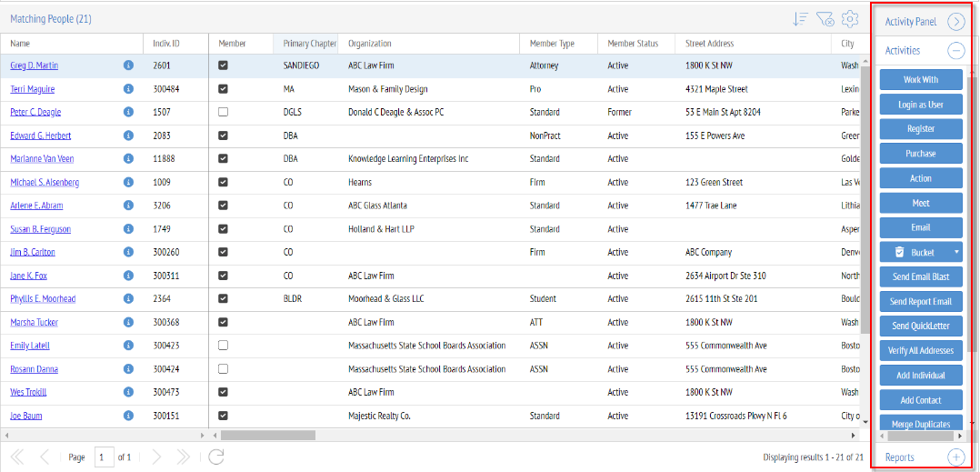980x472 pixels.
Task: Show info for Emily Latell
Action: [x=128, y=345]
